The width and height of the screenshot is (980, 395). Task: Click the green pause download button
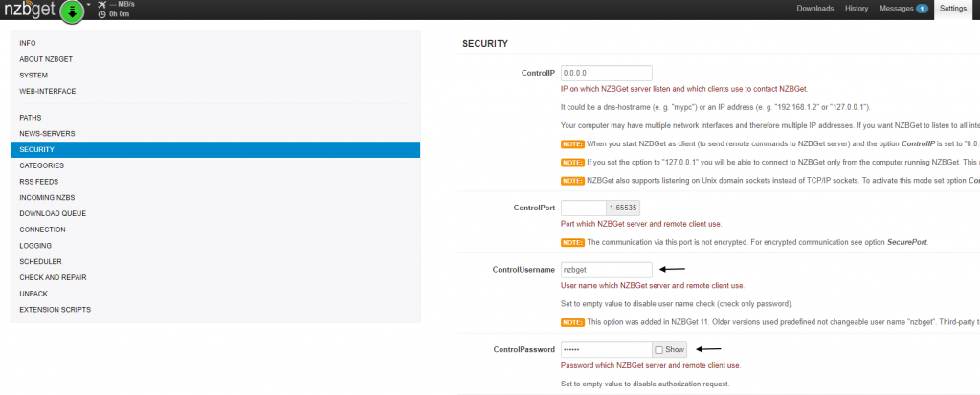pos(73,11)
